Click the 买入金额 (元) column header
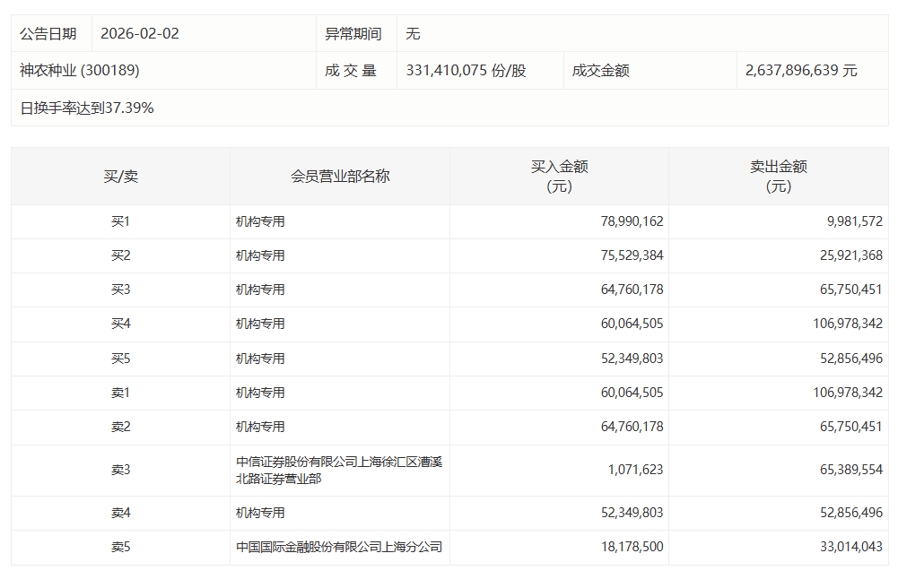Viewport: 898px width, 588px height. point(559,177)
